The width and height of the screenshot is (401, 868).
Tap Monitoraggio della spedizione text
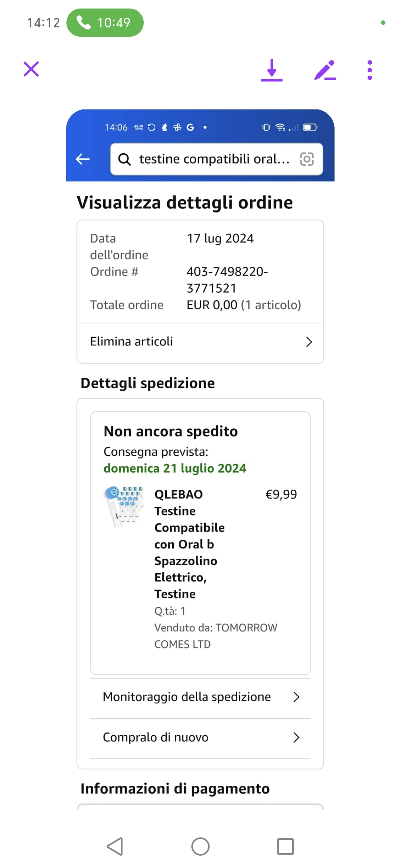click(187, 697)
